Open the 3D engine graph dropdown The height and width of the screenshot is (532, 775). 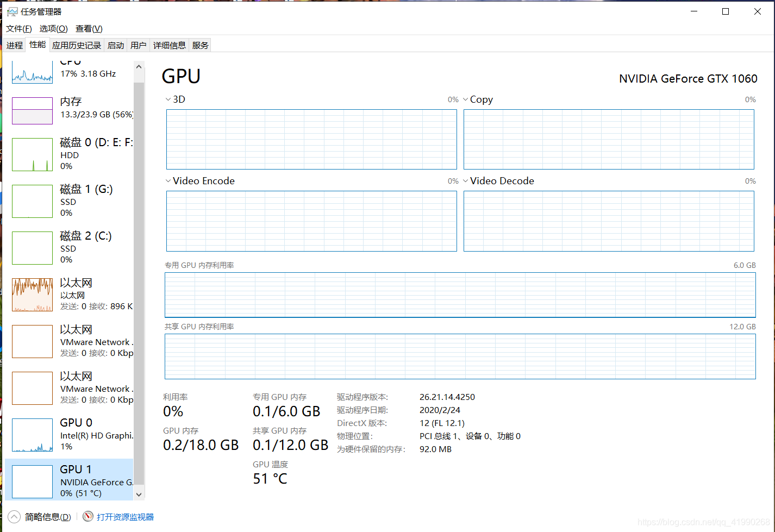click(168, 99)
